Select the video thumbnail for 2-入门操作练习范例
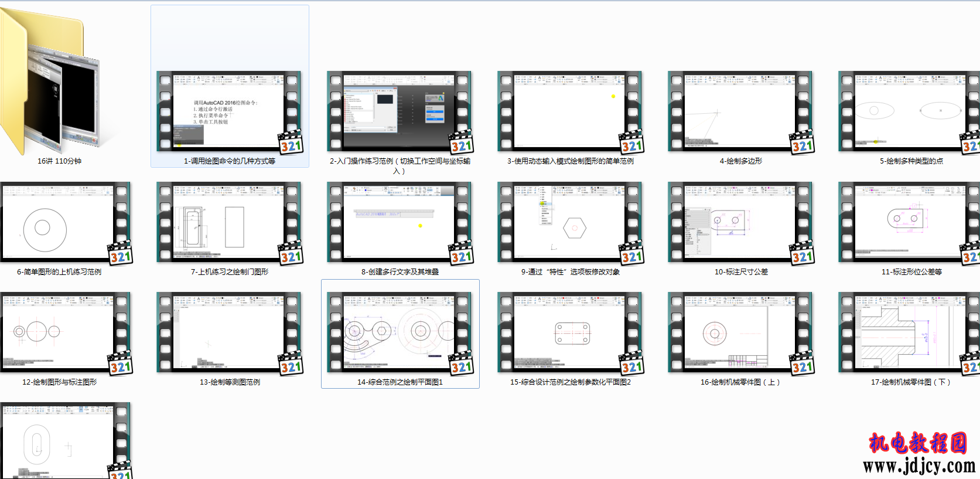This screenshot has width=980, height=479. [399, 111]
